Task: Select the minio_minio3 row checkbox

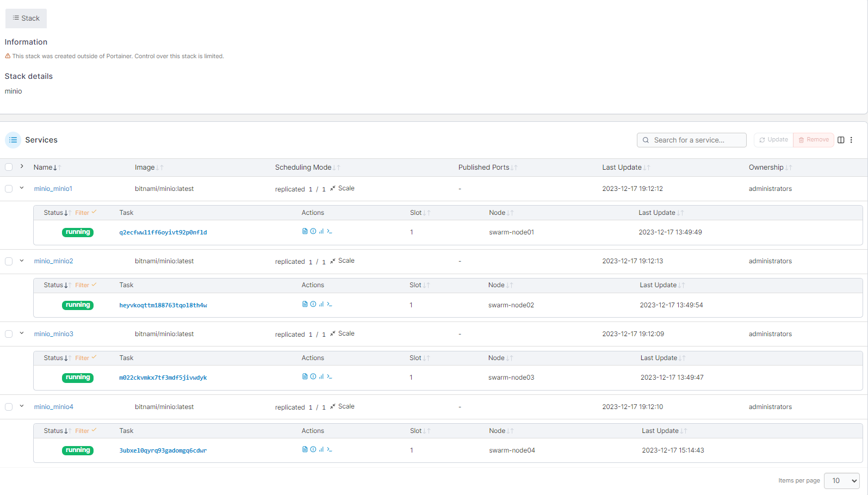Action: [9, 334]
